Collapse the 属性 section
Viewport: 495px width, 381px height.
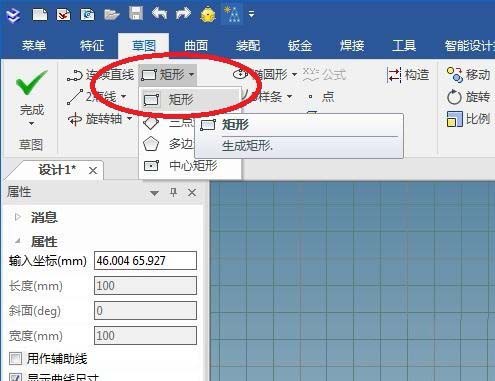click(x=18, y=241)
